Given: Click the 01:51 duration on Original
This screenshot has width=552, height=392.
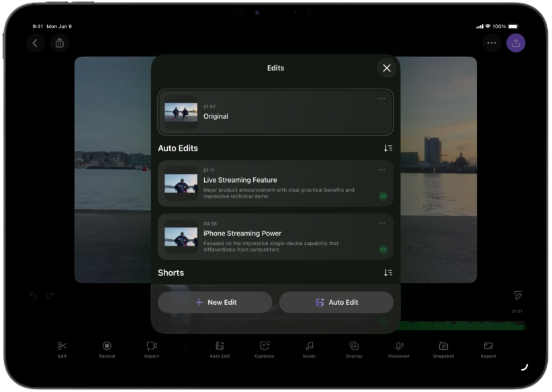Looking at the screenshot, I should [x=209, y=107].
